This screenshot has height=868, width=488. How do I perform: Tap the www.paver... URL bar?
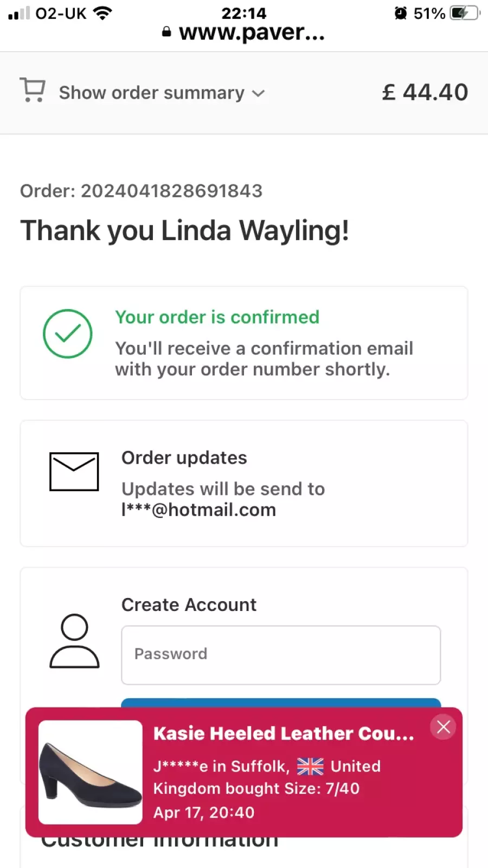[244, 33]
